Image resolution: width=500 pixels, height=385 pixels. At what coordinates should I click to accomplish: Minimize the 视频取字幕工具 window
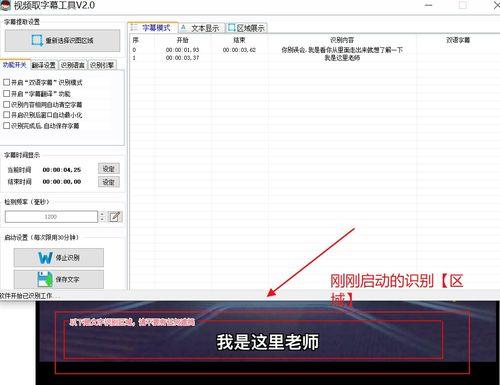(x=429, y=5)
